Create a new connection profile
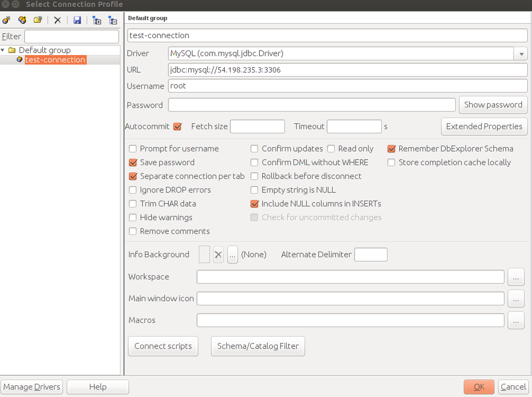The image size is (532, 397). [x=7, y=20]
